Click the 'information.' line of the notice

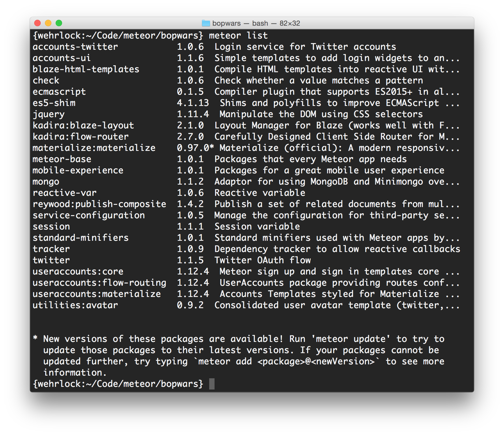click(75, 373)
